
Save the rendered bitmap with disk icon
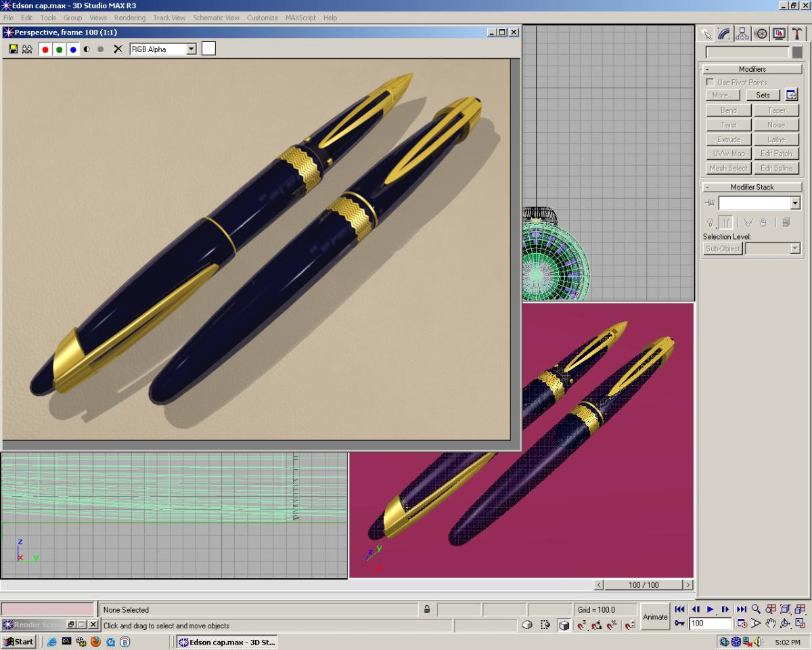[x=13, y=49]
